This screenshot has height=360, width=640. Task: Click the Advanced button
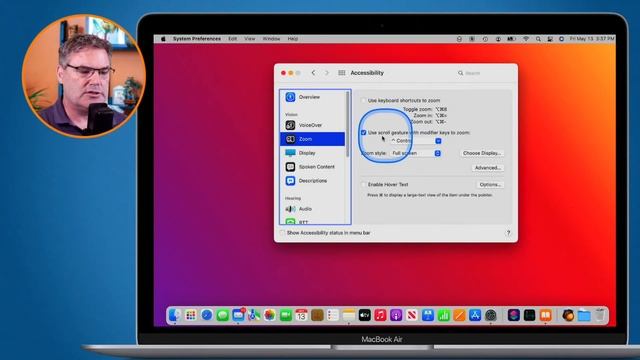(488, 168)
